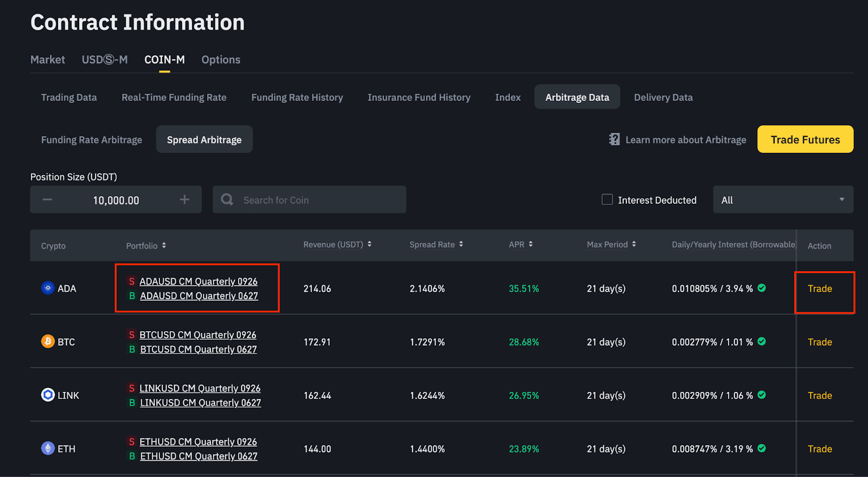This screenshot has height=477, width=868.
Task: Open the All filter dropdown
Action: point(782,199)
